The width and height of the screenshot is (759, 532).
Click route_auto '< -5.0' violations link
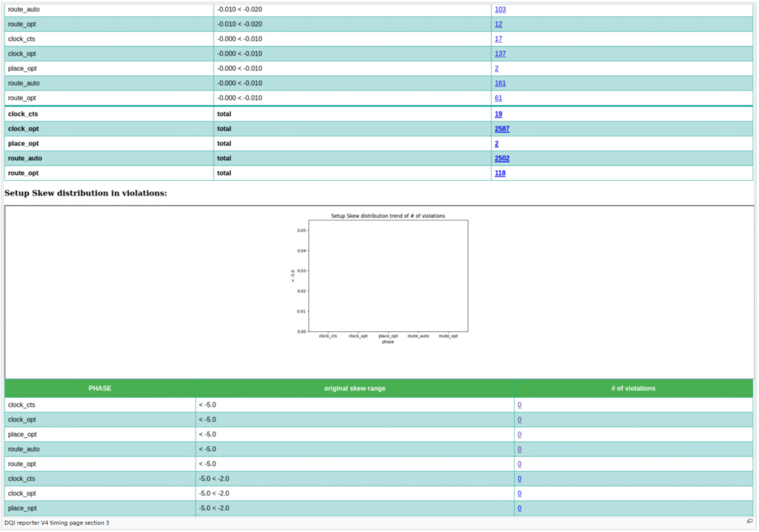pyautogui.click(x=520, y=450)
